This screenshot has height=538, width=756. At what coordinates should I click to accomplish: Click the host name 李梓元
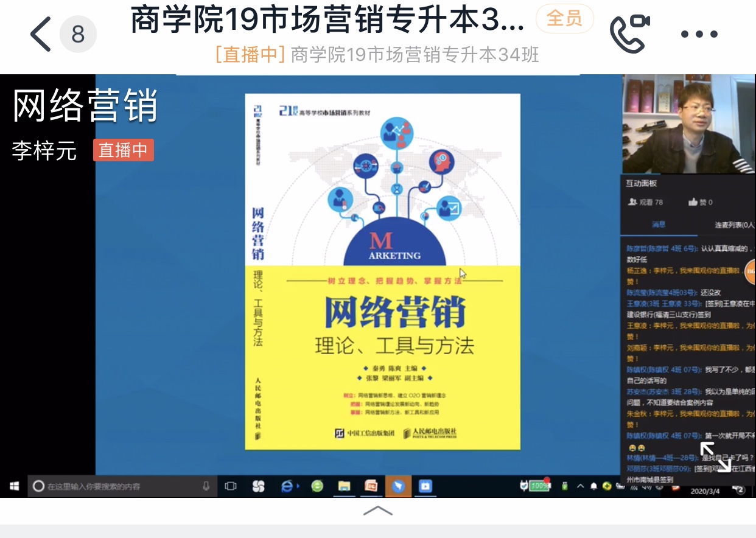click(44, 150)
